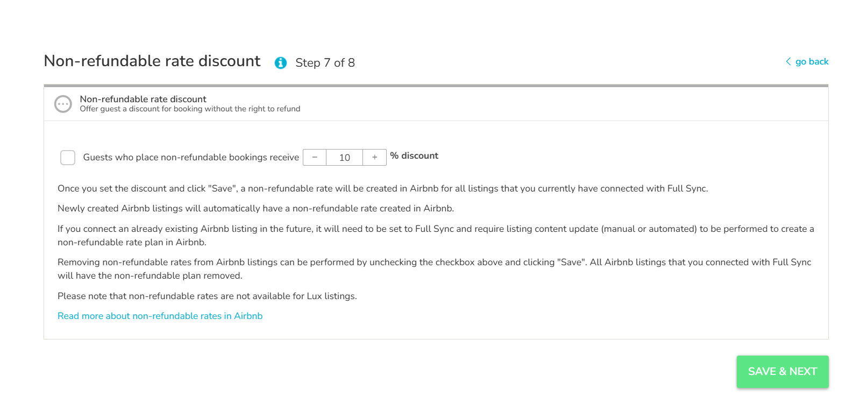
Task: Select the panel title Non-refundable rate discount
Action: pos(143,99)
